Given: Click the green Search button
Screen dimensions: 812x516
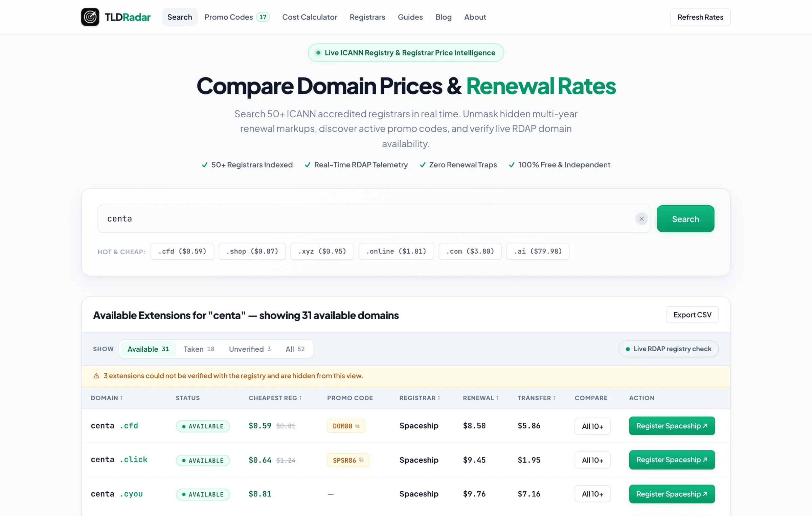Looking at the screenshot, I should pos(685,219).
